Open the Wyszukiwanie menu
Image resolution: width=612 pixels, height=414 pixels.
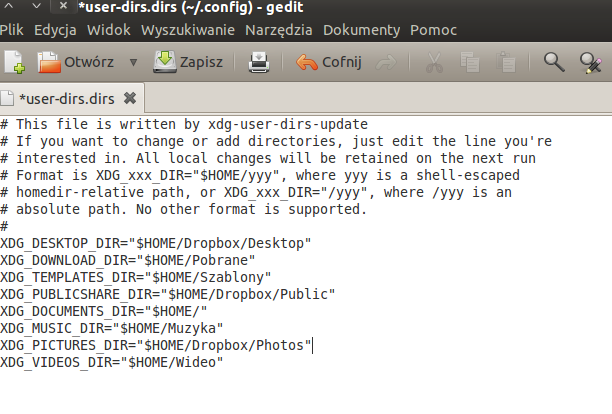pyautogui.click(x=188, y=30)
